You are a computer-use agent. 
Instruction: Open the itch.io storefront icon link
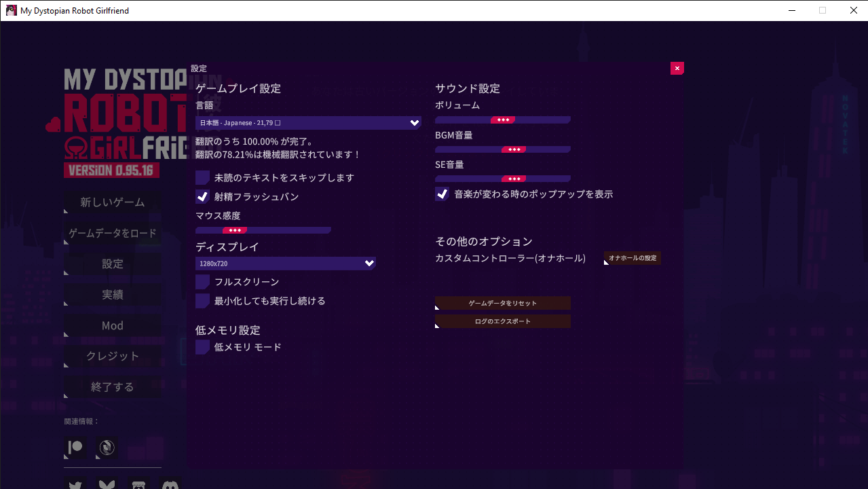coord(138,483)
